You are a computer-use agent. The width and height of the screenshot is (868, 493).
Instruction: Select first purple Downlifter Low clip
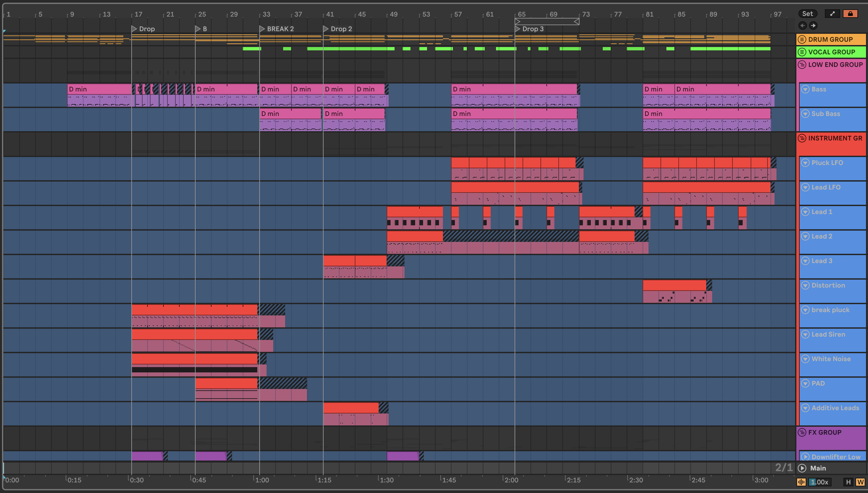coord(147,456)
